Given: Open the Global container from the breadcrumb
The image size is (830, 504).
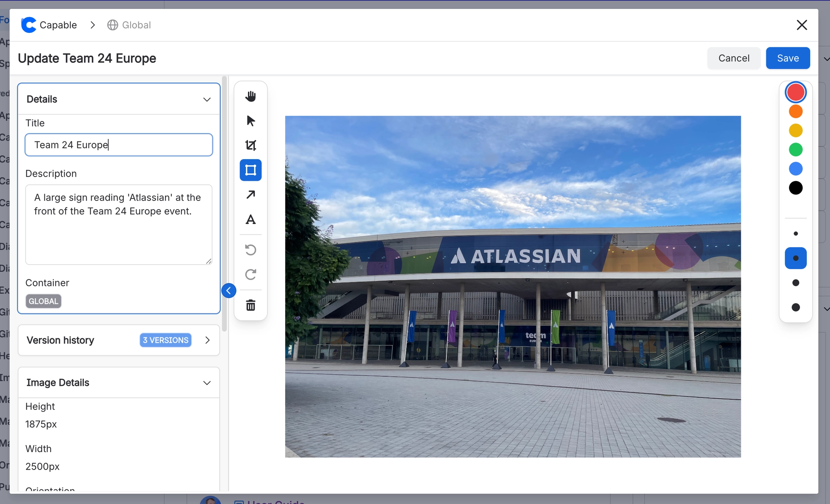Looking at the screenshot, I should click(129, 25).
